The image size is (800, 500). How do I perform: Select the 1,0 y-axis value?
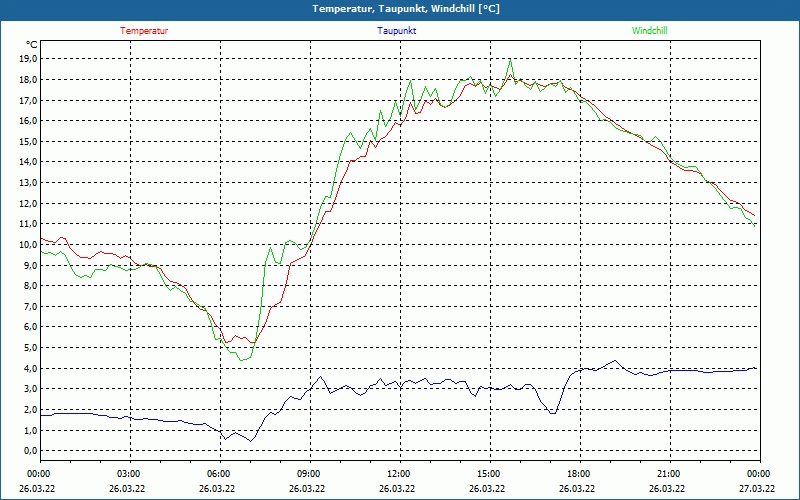(30, 430)
